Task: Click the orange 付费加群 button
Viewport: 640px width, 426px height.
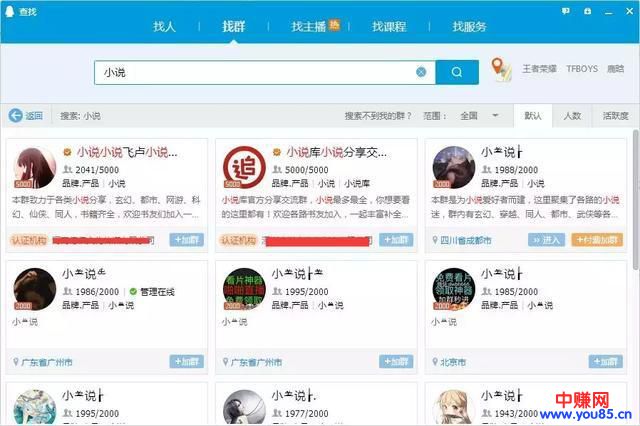Action: click(596, 240)
